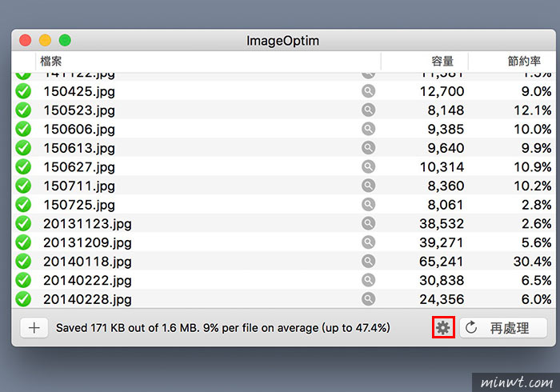
Task: Click size value 9,385
Action: tap(446, 130)
